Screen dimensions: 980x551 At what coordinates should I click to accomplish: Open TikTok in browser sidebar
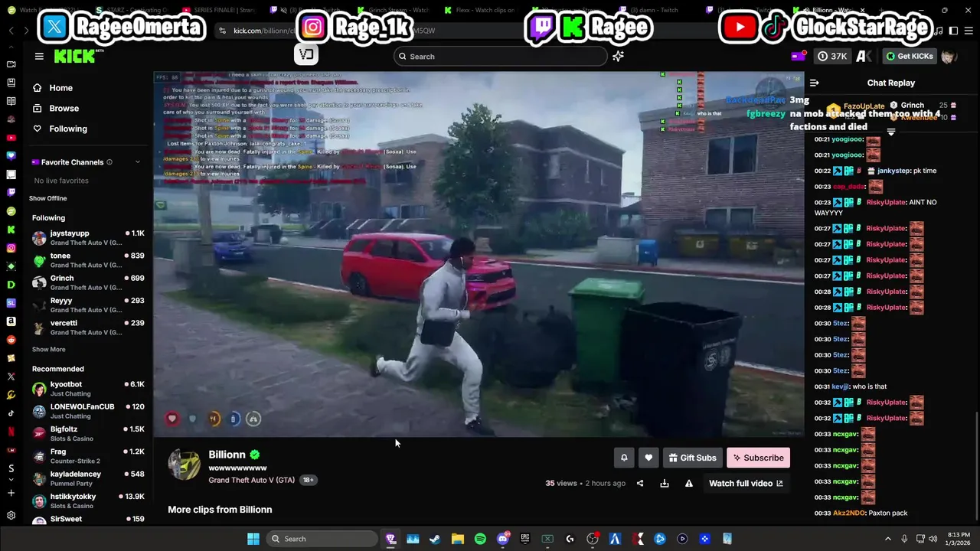pos(11,413)
